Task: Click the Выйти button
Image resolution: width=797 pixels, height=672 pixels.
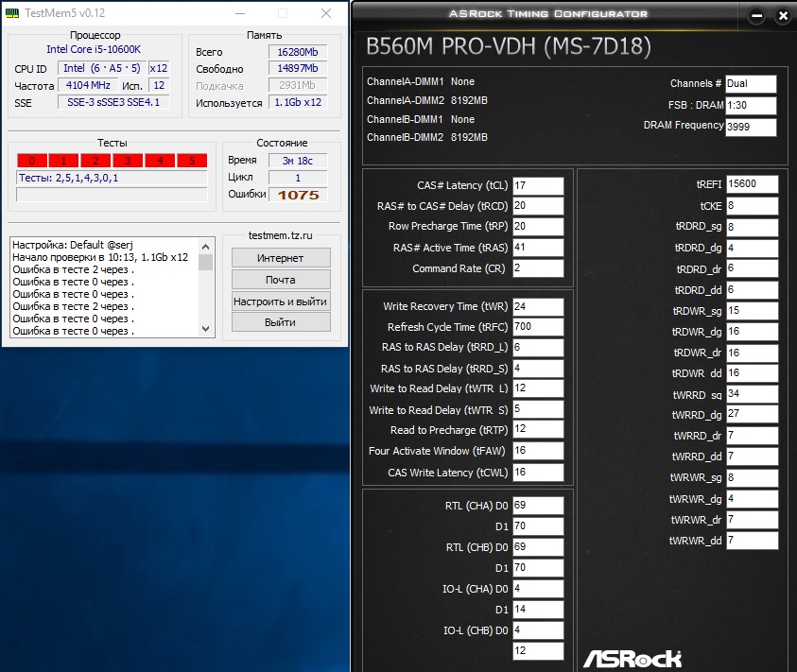Action: pos(281,322)
